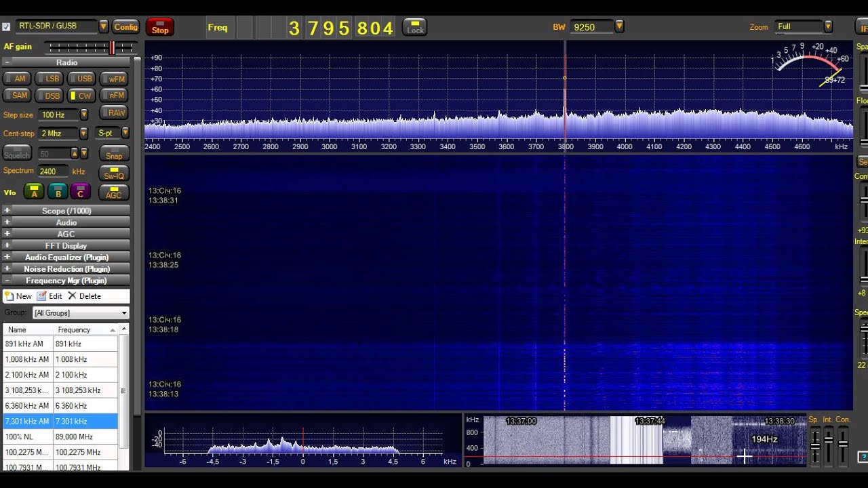This screenshot has height=488, width=868.
Task: Expand the Audio Equalizer (Plugin) panel
Action: coord(7,257)
